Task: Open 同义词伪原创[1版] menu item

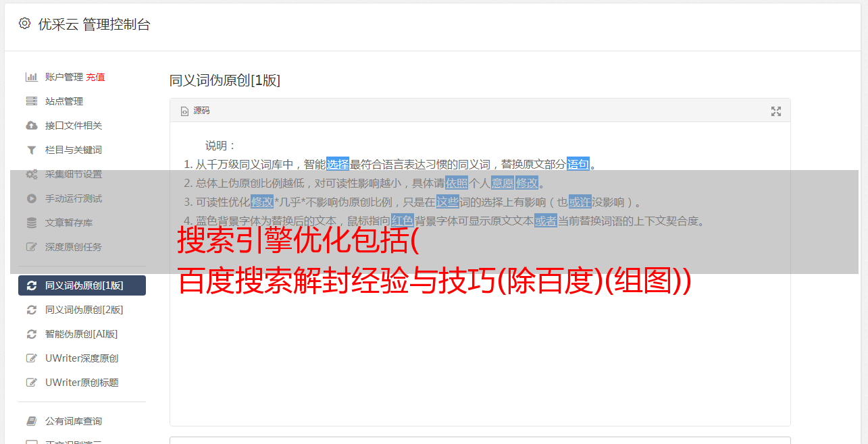Action: (x=82, y=285)
